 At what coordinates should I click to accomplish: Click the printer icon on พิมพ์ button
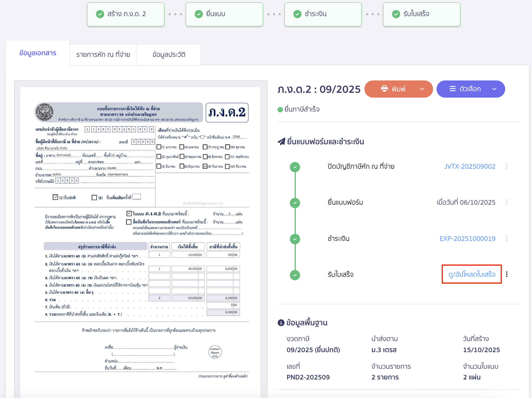pos(384,89)
